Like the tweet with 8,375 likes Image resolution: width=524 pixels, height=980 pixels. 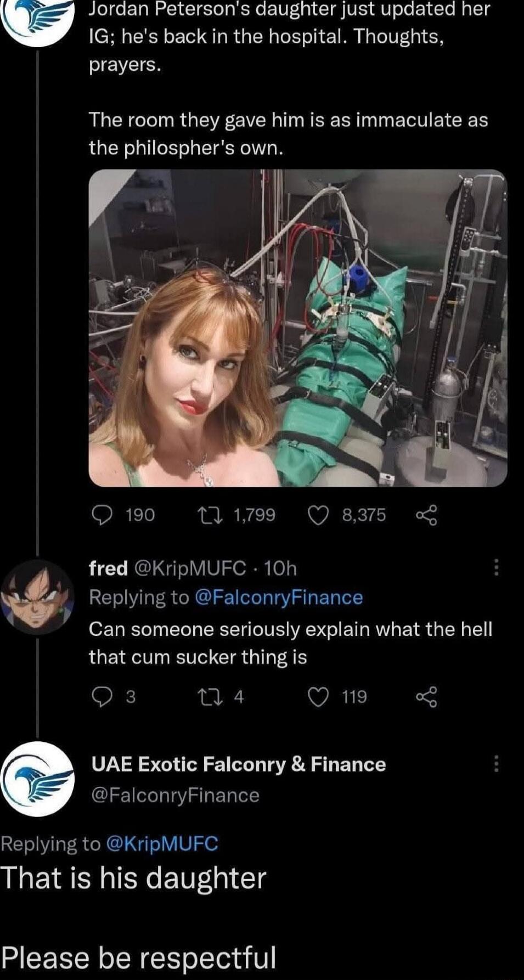coord(318,515)
